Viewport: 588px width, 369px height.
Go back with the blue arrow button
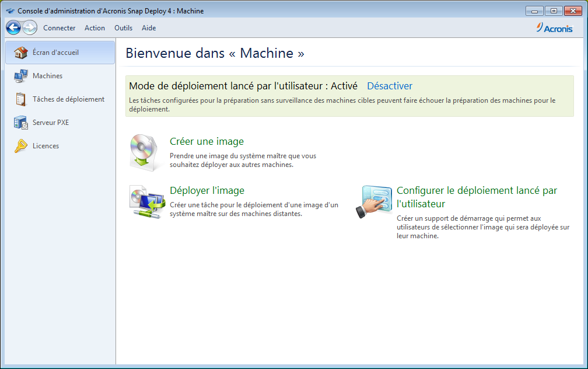click(13, 27)
